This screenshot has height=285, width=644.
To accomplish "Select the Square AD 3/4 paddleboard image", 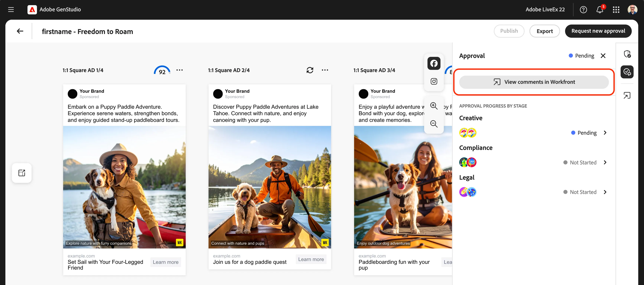I will (x=403, y=187).
